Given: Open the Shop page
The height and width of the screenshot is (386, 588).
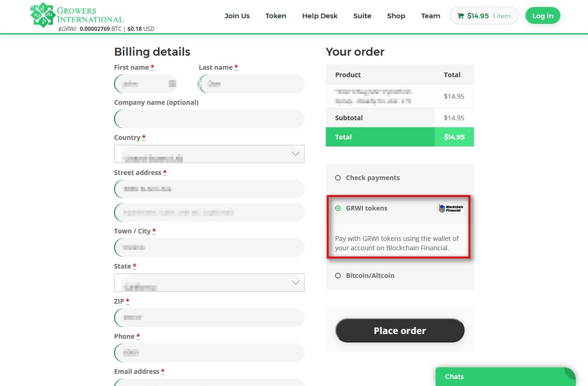Looking at the screenshot, I should click(396, 16).
